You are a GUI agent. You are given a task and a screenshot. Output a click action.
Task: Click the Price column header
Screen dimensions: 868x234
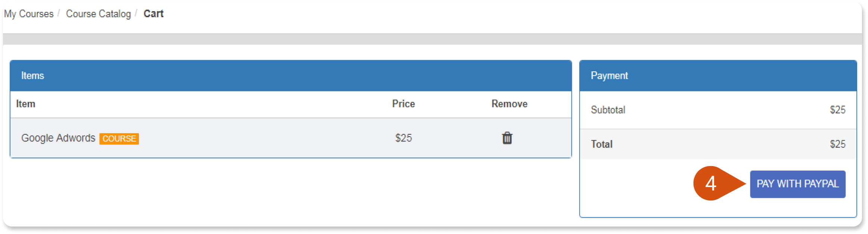[403, 104]
